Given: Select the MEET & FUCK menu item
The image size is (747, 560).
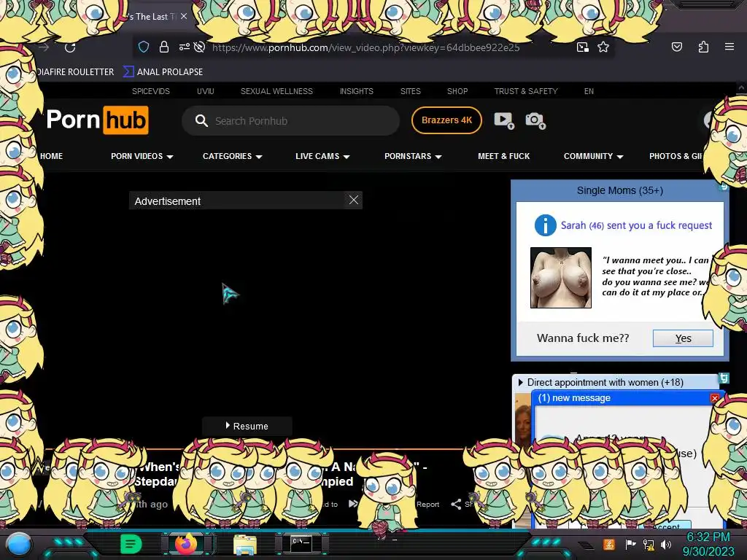Looking at the screenshot, I should coord(503,156).
